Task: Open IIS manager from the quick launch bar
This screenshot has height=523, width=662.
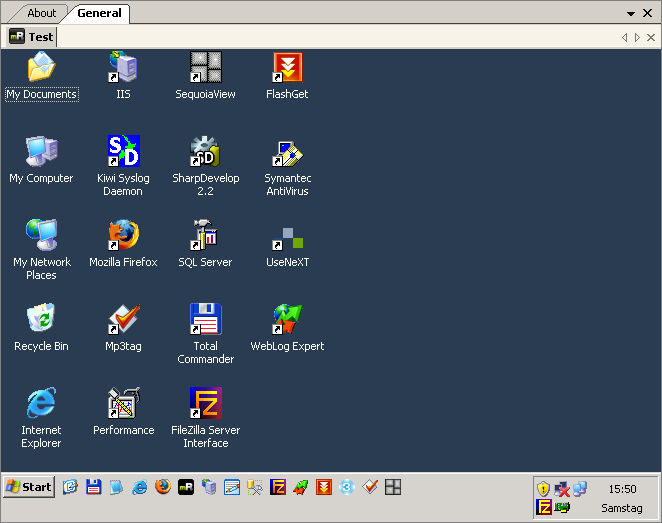Action: [x=209, y=487]
